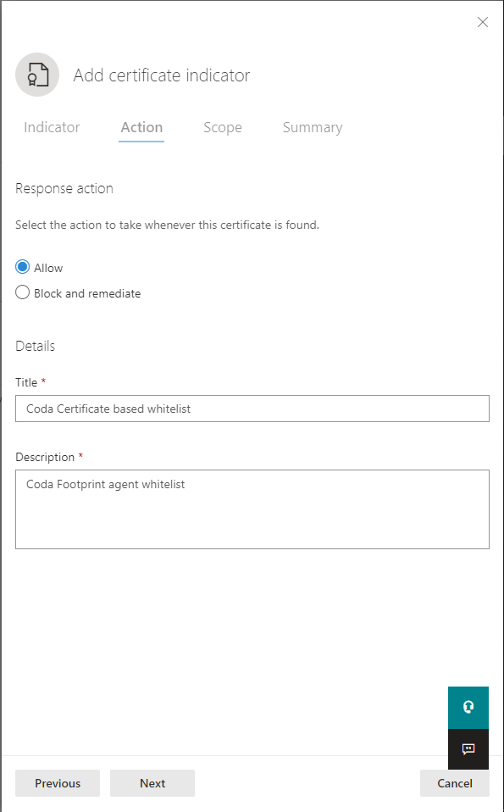Open the feedback chat bubble icon

pos(468,748)
